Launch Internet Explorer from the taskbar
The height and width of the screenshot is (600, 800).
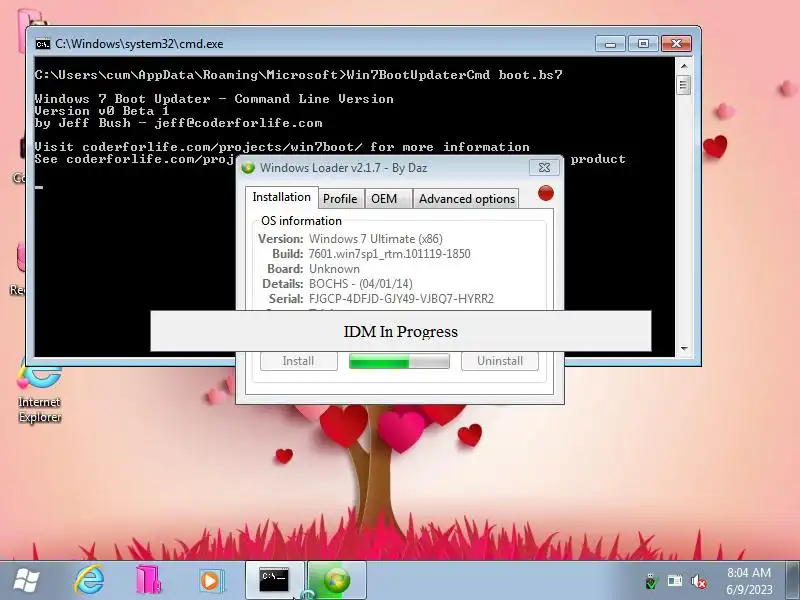tap(90, 581)
